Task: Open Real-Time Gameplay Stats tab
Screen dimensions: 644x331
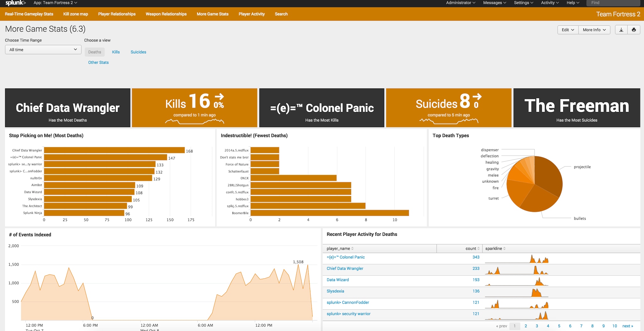Action: click(29, 14)
